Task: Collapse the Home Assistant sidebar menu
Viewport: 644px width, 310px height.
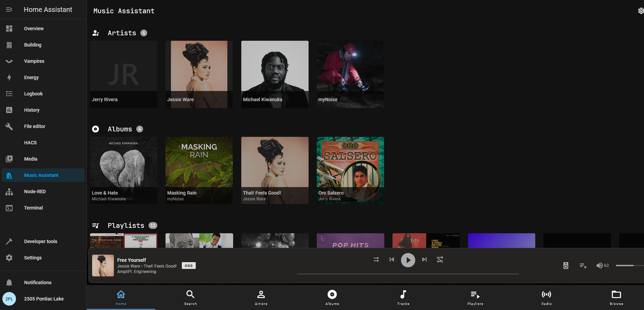Action: pyautogui.click(x=9, y=10)
